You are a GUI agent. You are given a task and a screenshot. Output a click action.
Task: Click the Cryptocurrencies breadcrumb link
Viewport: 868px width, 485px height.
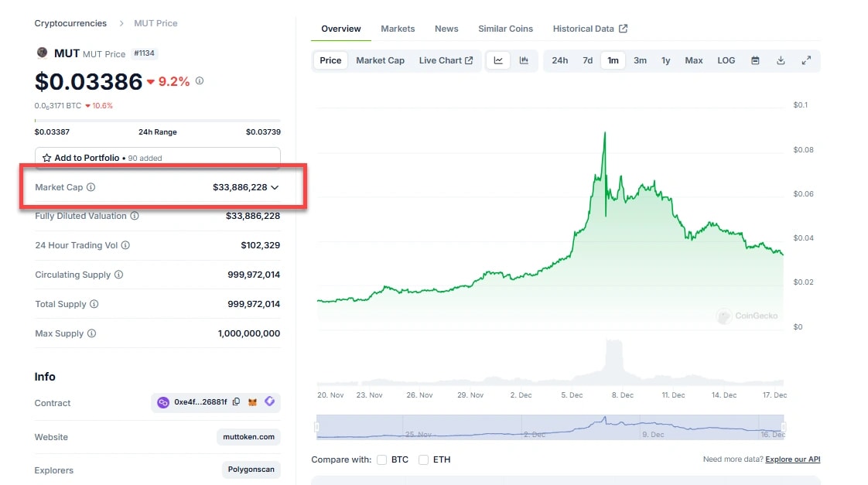pyautogui.click(x=70, y=23)
